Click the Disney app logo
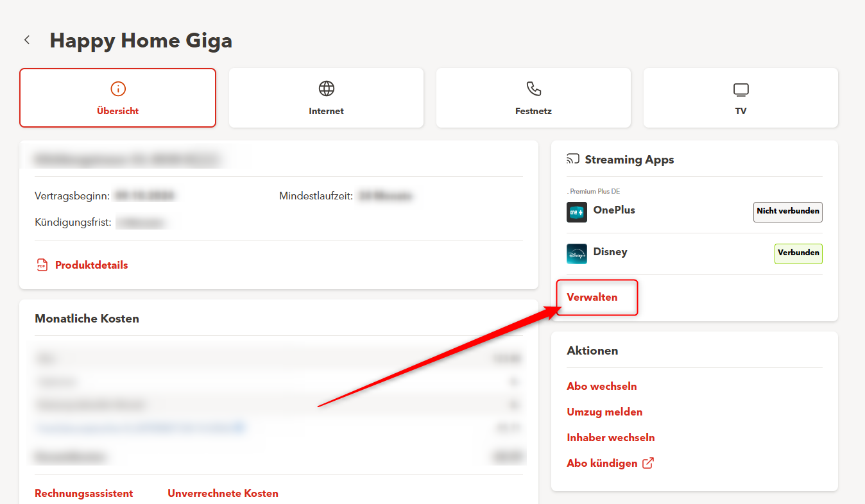Image resolution: width=865 pixels, height=504 pixels. [576, 254]
